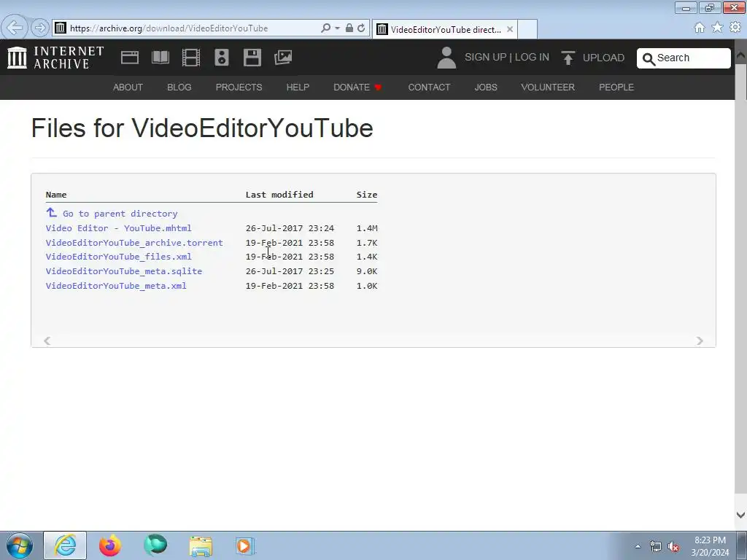Image resolution: width=747 pixels, height=560 pixels.
Task: Download Video Editor - YouTube.mhtml
Action: point(119,228)
